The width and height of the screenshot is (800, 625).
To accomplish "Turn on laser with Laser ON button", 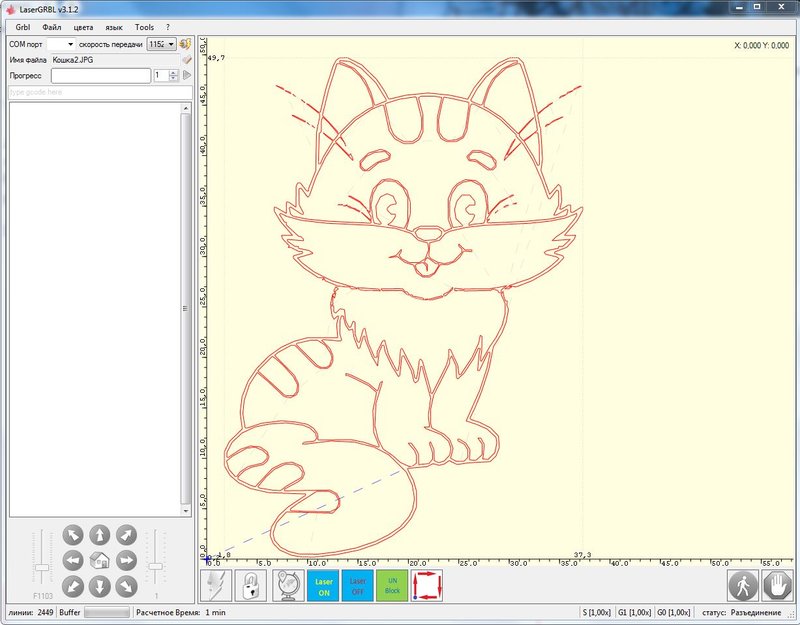I will click(323, 585).
